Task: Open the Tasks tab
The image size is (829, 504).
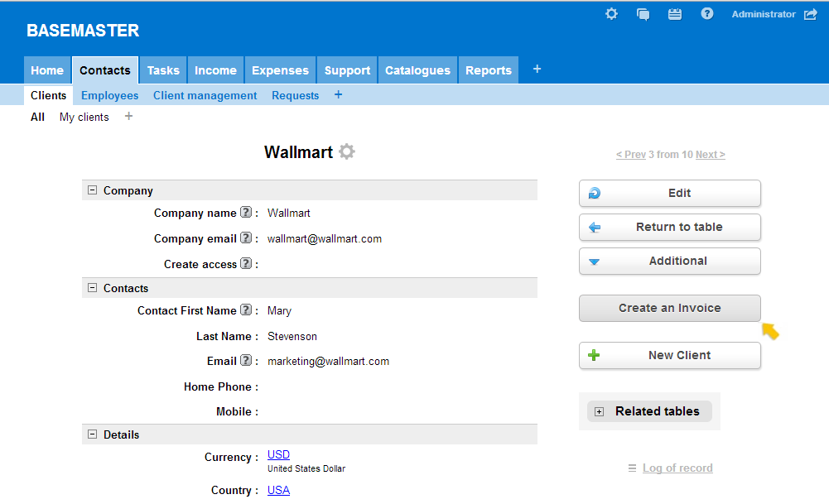Action: click(163, 70)
